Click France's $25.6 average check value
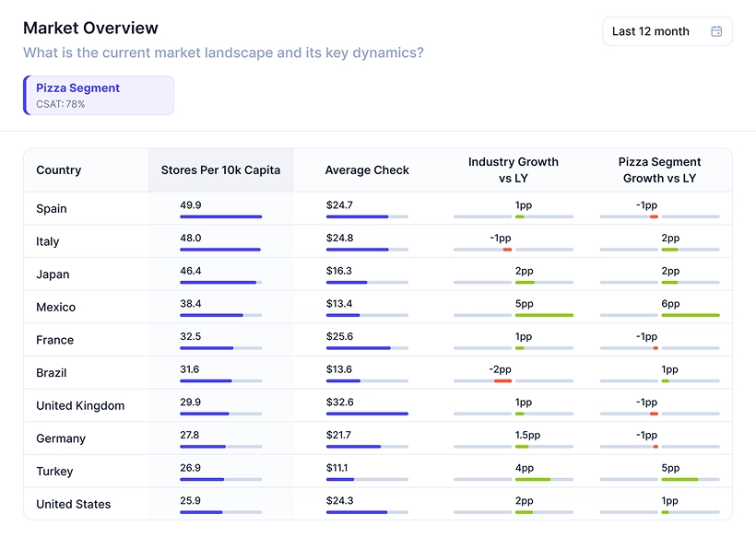Viewport: 756px width, 537px height. click(x=339, y=336)
